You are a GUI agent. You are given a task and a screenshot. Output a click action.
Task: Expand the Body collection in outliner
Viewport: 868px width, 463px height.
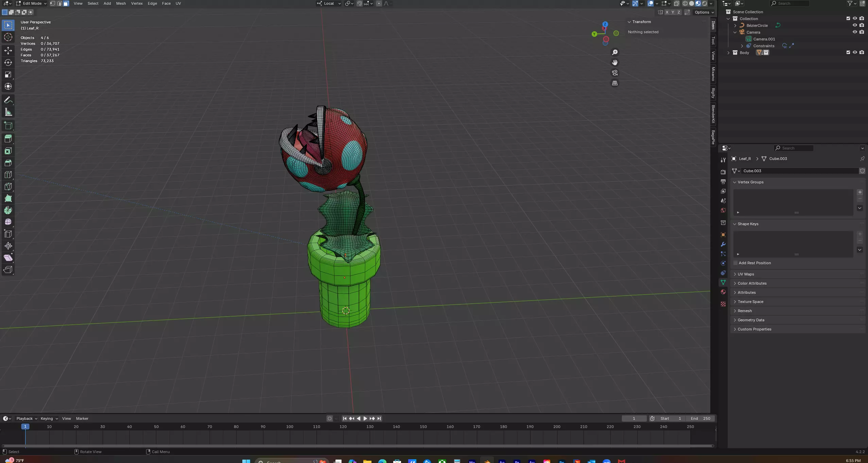point(728,53)
